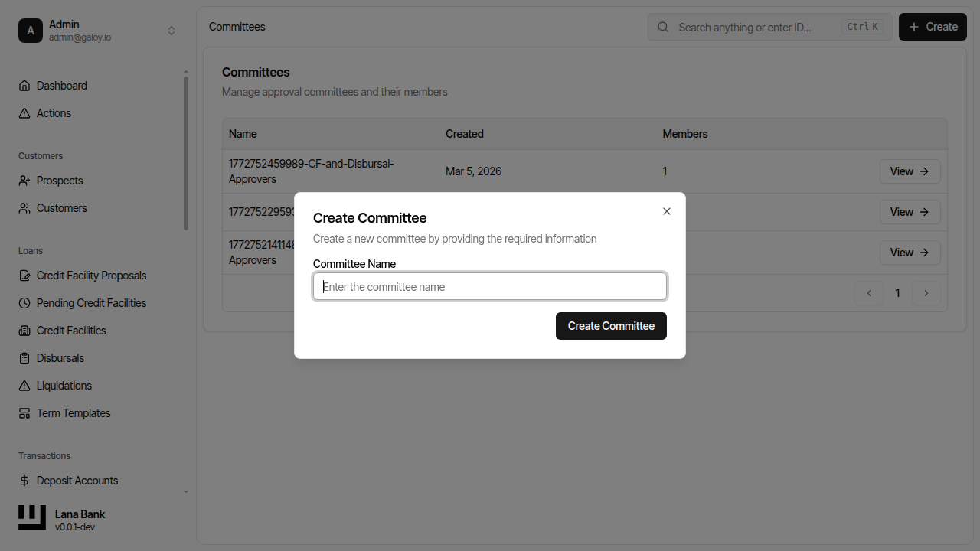
Task: Click the Actions warning triangle icon
Action: point(24,112)
